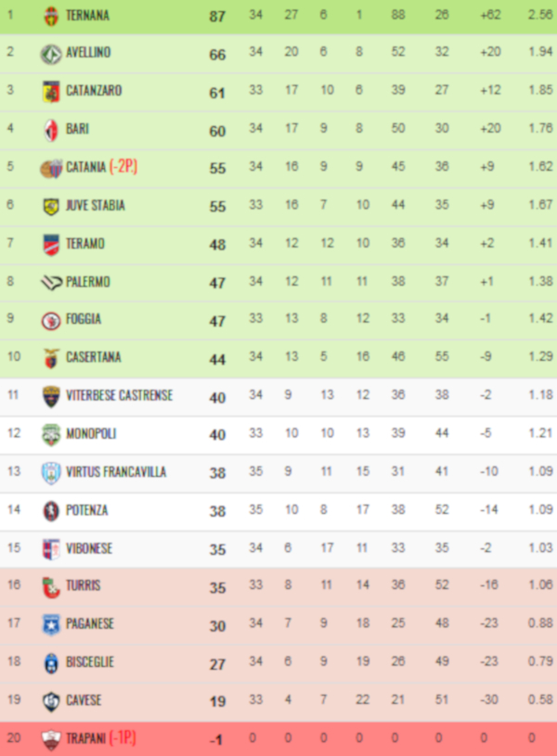Click Ternana's 87 points value

pos(217,17)
